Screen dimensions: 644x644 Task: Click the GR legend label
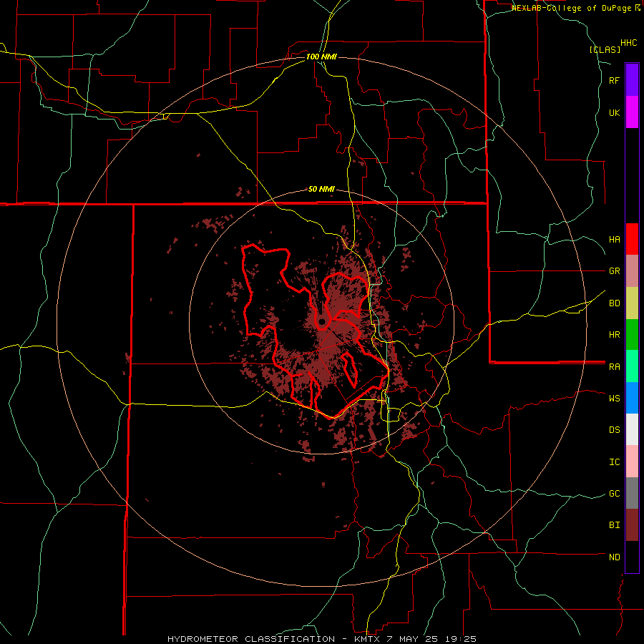614,271
